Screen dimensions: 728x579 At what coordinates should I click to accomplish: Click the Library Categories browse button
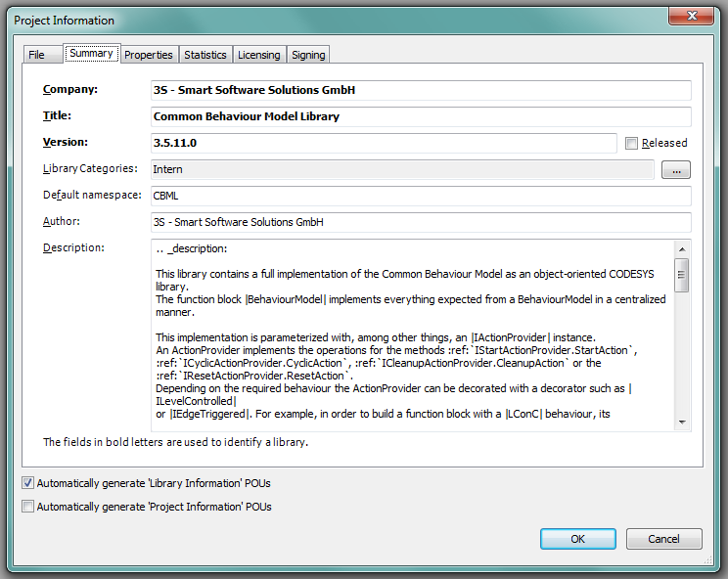pyautogui.click(x=675, y=170)
